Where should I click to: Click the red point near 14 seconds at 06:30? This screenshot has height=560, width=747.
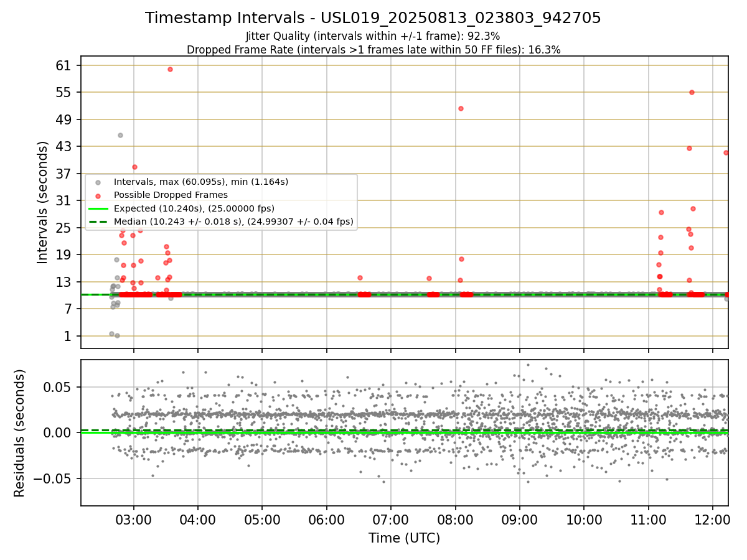pyautogui.click(x=360, y=278)
